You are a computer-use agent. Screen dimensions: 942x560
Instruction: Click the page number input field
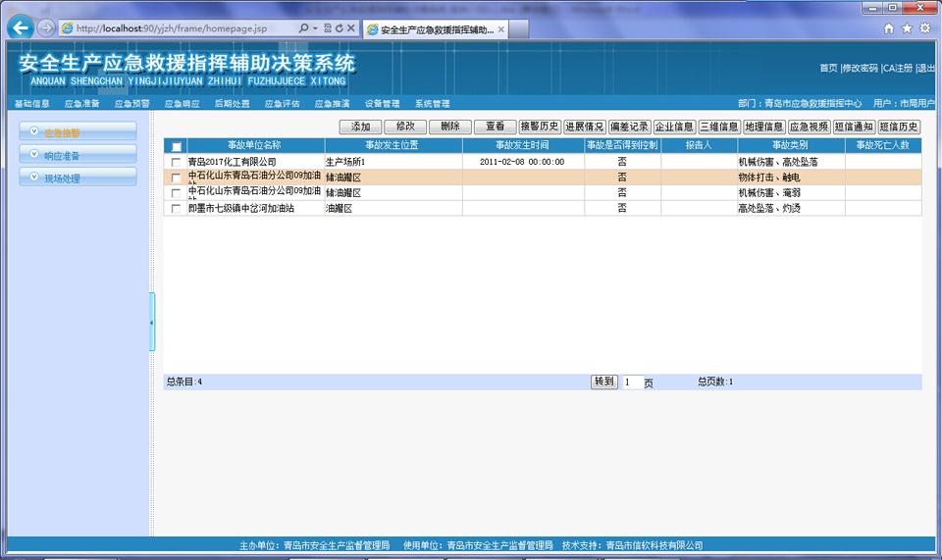(x=631, y=382)
